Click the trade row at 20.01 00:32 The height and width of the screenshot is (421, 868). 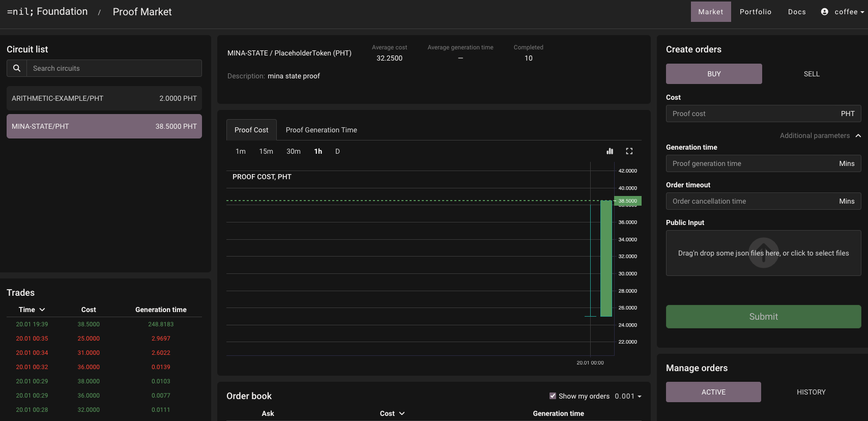(x=104, y=367)
